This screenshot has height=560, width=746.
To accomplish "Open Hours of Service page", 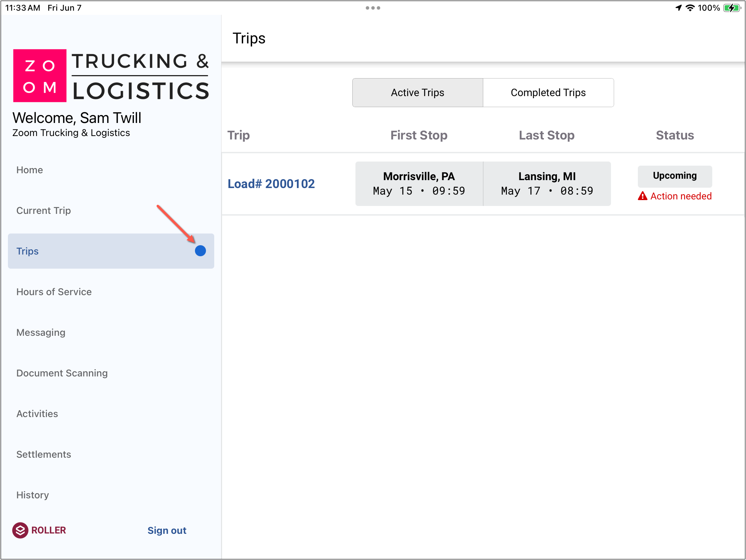I will [x=54, y=292].
